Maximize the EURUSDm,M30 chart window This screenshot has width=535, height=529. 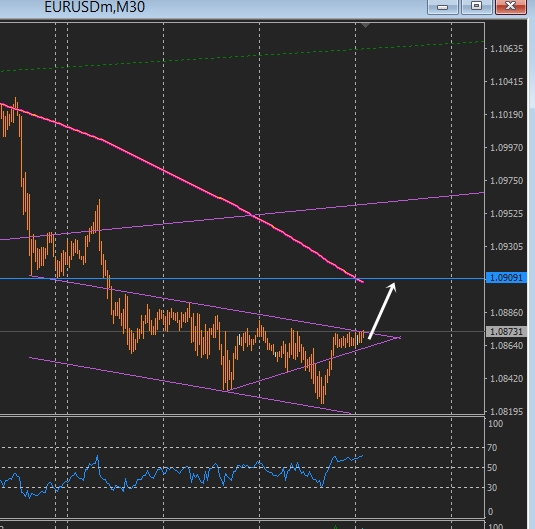(476, 7)
